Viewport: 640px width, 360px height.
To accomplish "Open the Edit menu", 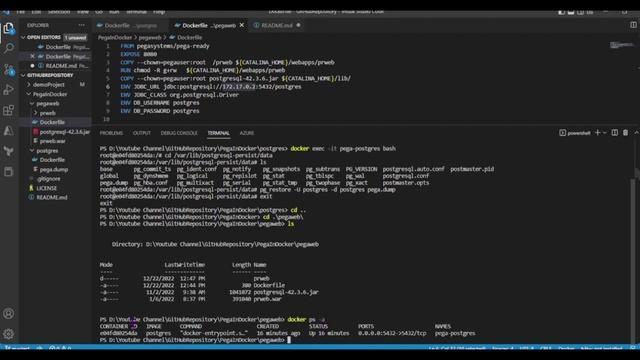I will click(36, 12).
